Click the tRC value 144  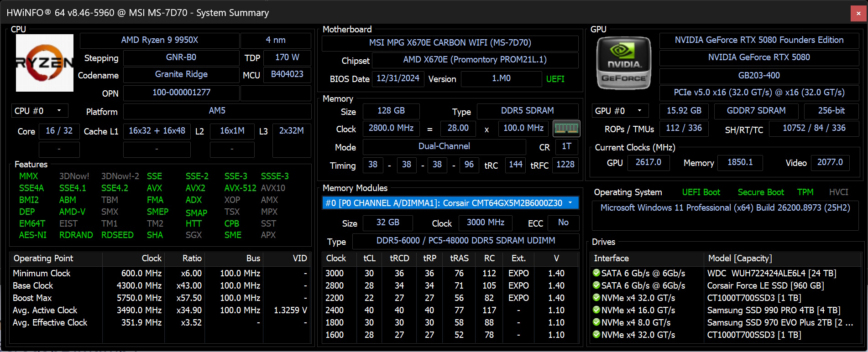516,165
